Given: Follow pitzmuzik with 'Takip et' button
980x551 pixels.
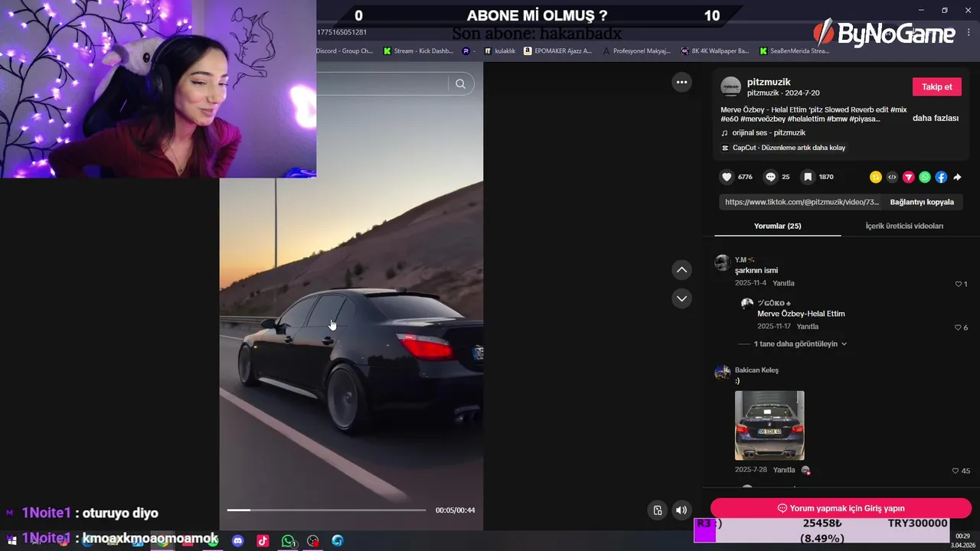Looking at the screenshot, I should point(936,86).
